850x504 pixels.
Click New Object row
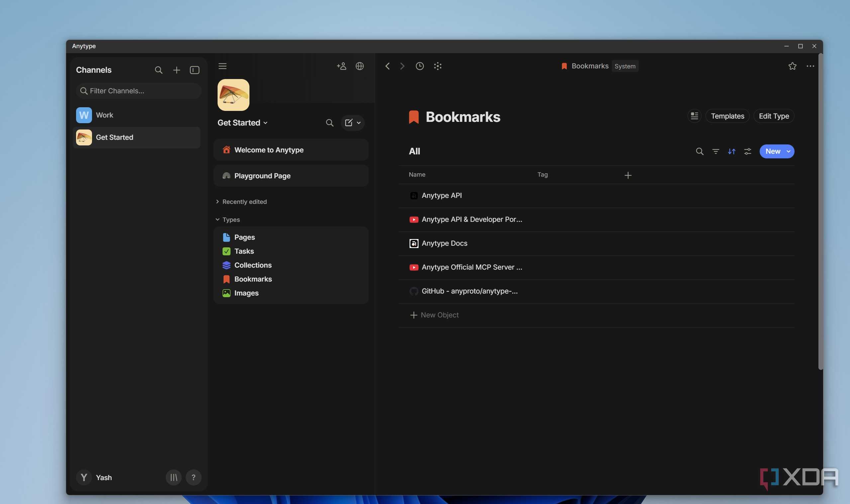pos(596,315)
